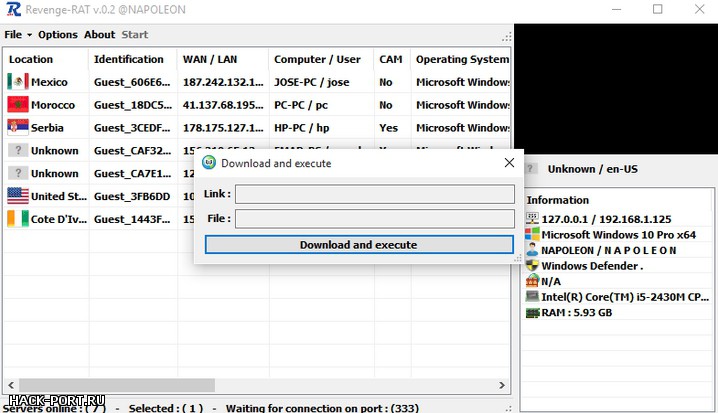Click the PC-PC / pc cell

tap(301, 105)
